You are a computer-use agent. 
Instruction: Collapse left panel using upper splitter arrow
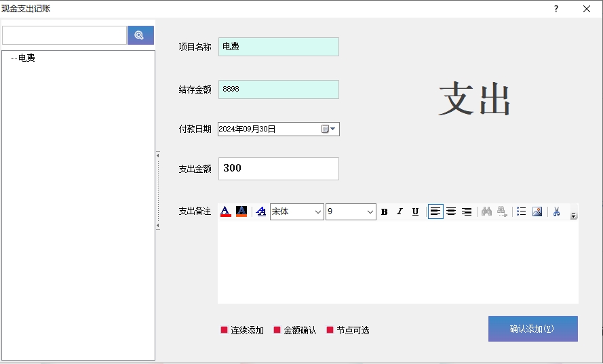(x=157, y=156)
